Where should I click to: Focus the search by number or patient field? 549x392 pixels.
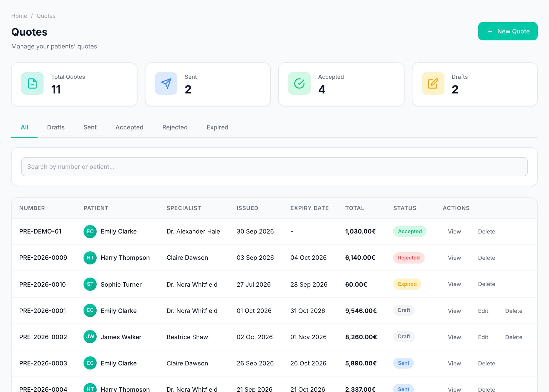coord(274,167)
